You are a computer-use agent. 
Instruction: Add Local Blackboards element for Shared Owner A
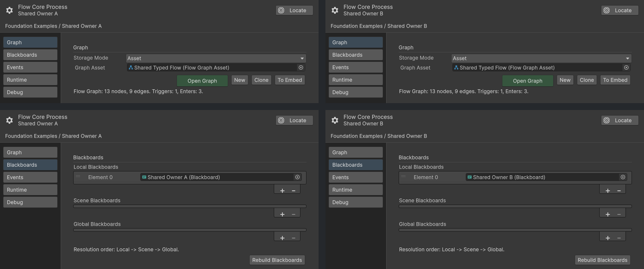click(282, 190)
